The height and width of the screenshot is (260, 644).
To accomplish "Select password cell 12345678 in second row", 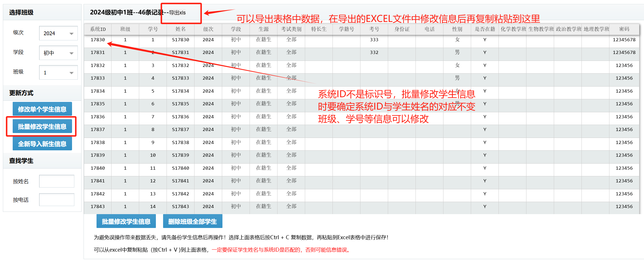I will click(624, 53).
